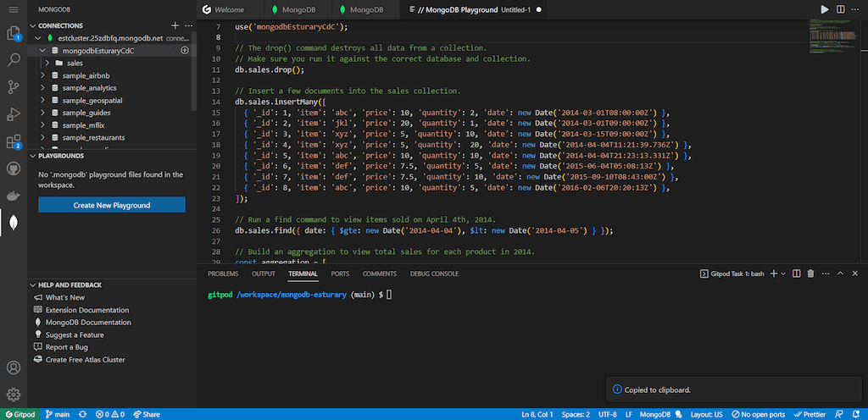
Task: Click the Gitpod status bar button
Action: (x=20, y=414)
